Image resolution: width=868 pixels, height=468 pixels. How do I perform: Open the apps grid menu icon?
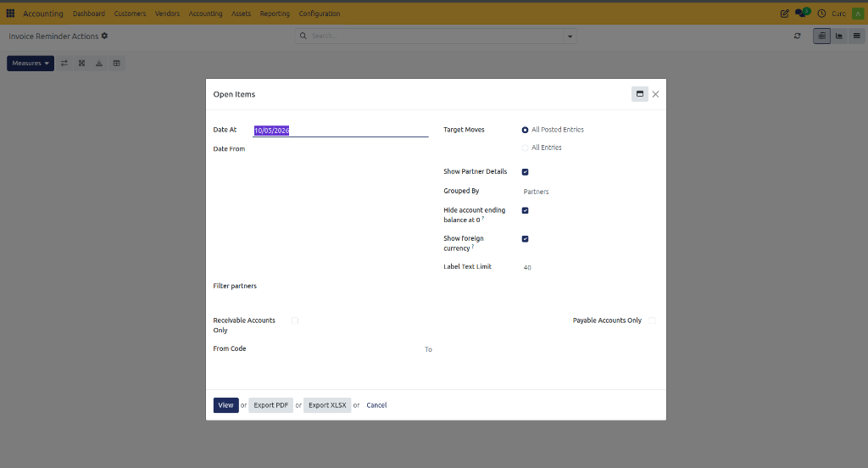tap(10, 14)
